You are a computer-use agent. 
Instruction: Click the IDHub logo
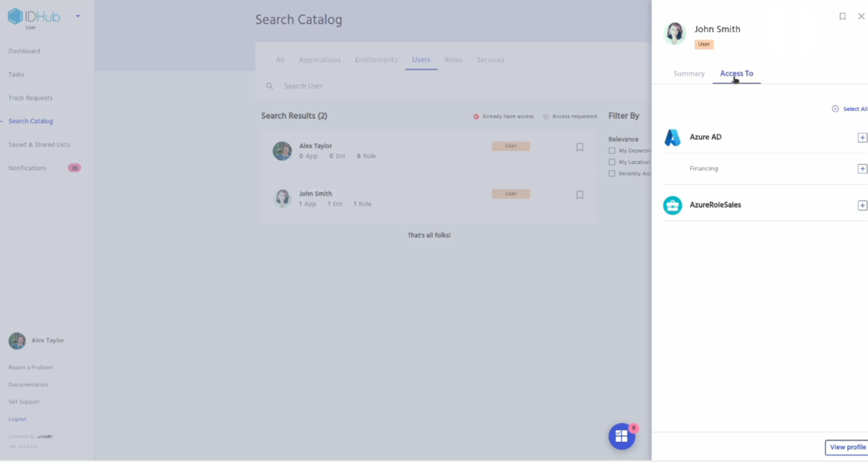[x=34, y=17]
